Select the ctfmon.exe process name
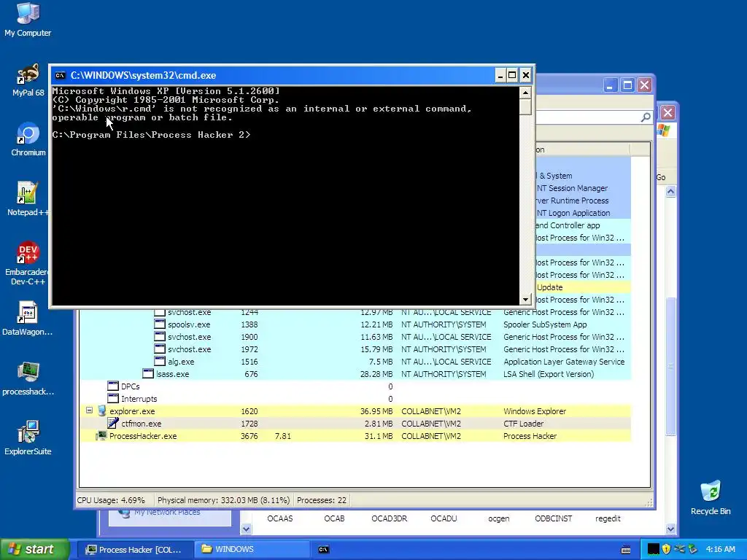 tap(141, 424)
